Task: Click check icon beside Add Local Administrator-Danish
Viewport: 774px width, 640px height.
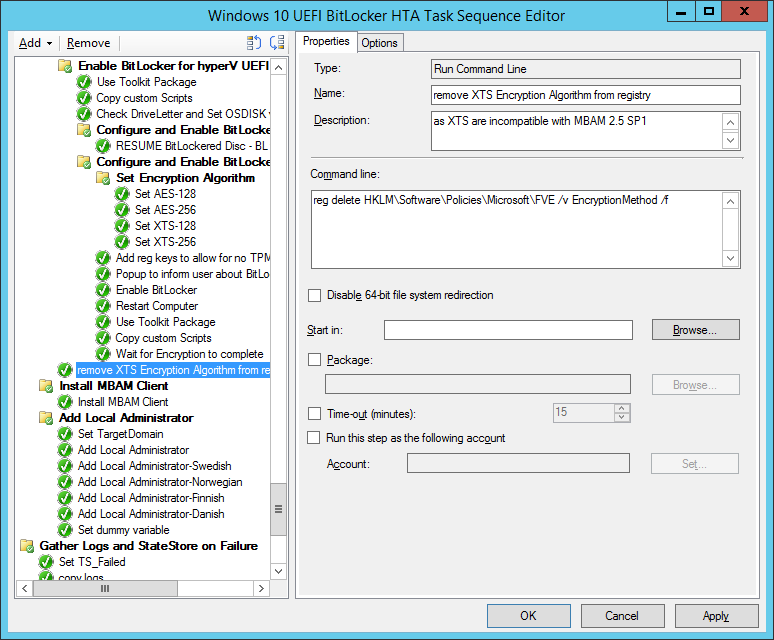Action: click(65, 514)
